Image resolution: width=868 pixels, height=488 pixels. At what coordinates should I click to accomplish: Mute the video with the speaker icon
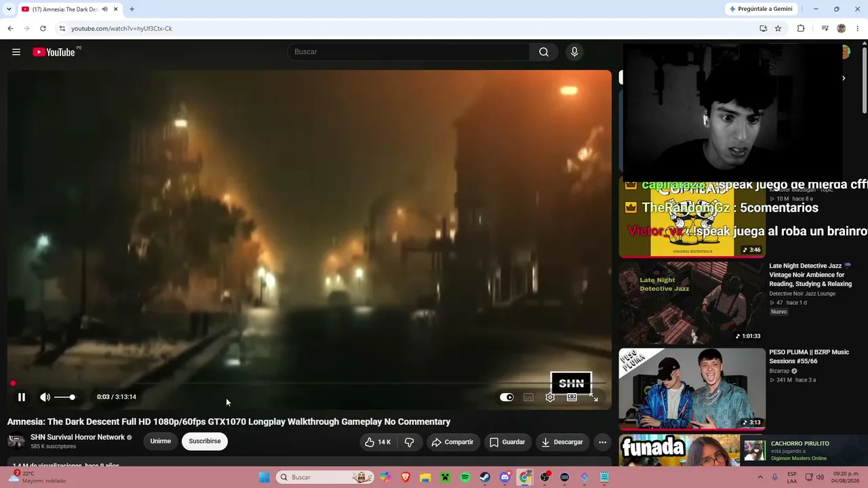45,397
